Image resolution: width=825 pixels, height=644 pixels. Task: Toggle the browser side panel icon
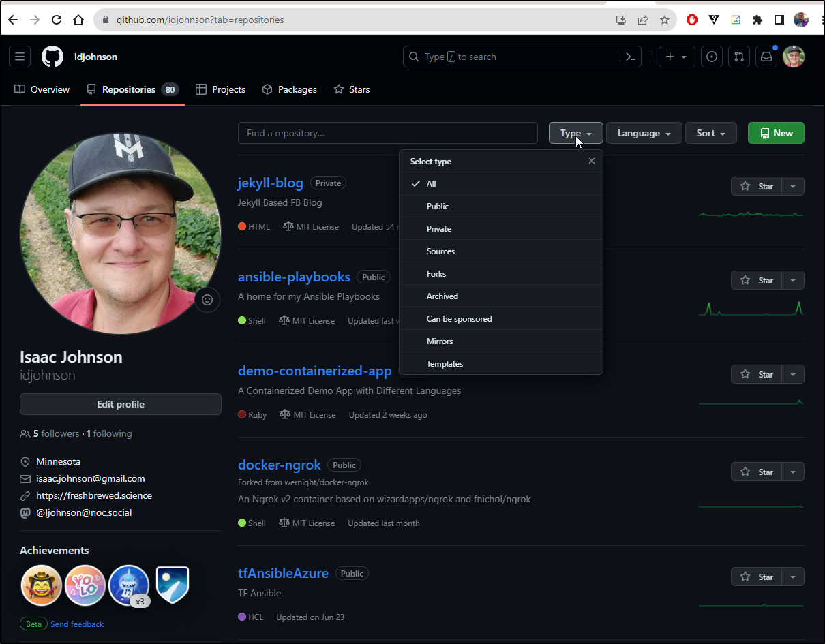[779, 20]
